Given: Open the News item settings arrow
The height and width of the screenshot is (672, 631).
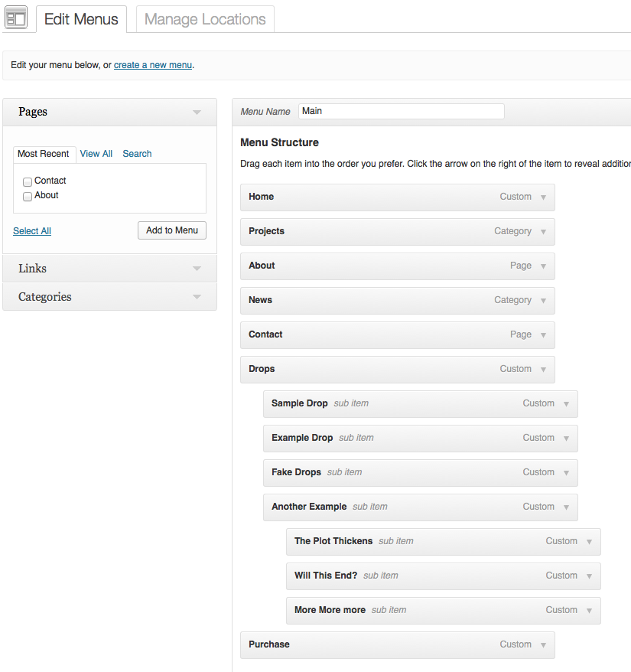Looking at the screenshot, I should (543, 300).
